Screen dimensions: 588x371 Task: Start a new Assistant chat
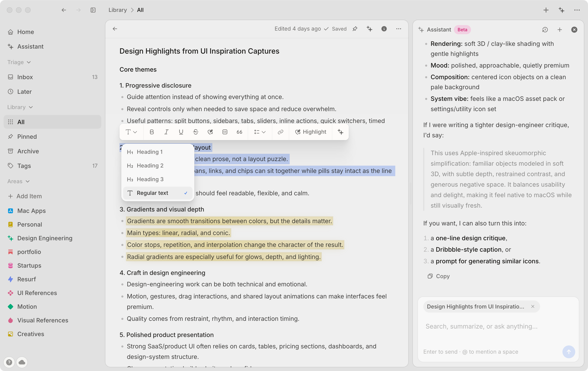point(560,30)
